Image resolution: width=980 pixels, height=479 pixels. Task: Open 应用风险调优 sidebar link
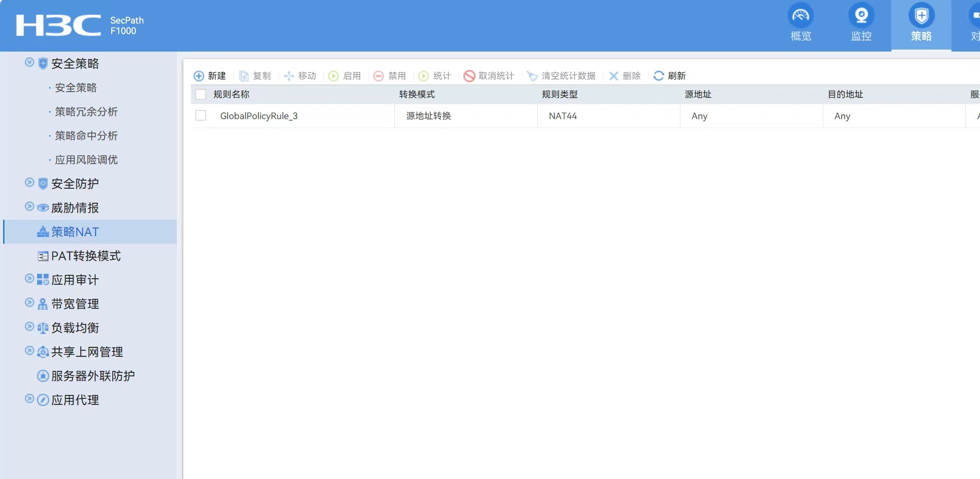click(x=86, y=160)
